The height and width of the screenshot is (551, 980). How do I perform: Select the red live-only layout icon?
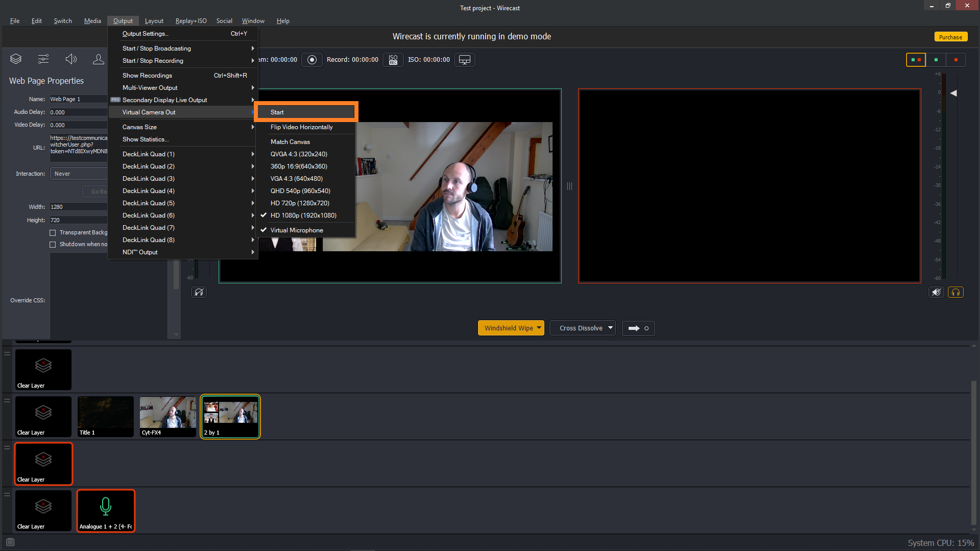coord(956,60)
